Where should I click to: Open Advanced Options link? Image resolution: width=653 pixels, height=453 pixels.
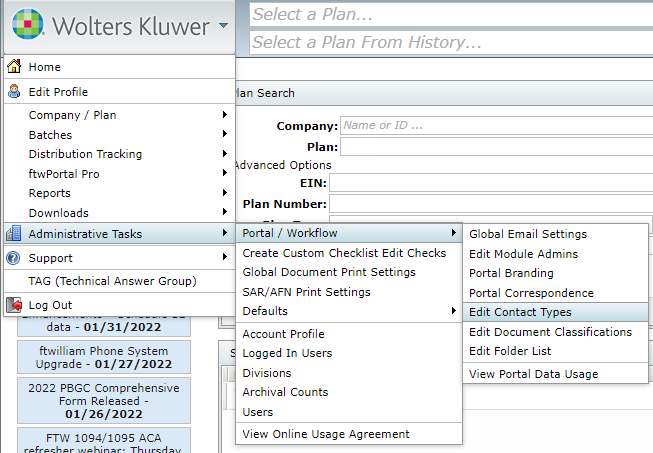pos(283,165)
